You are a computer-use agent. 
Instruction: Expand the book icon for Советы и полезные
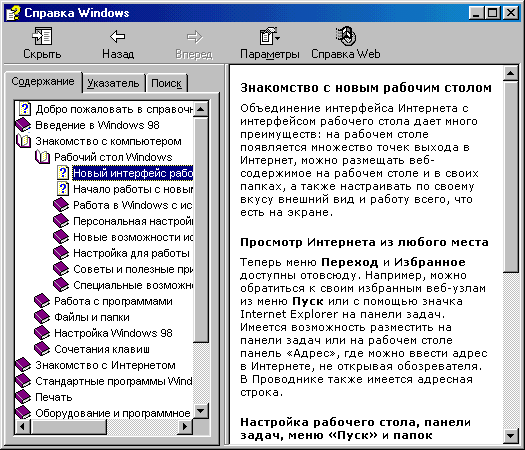pyautogui.click(x=61, y=269)
